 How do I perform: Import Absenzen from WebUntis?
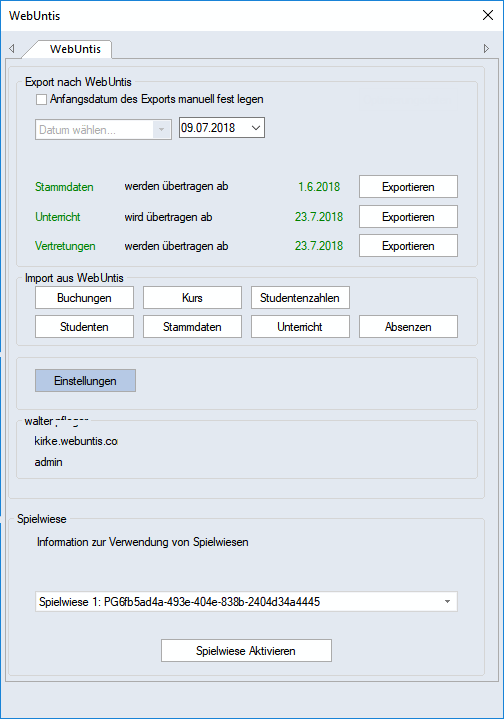[x=408, y=326]
